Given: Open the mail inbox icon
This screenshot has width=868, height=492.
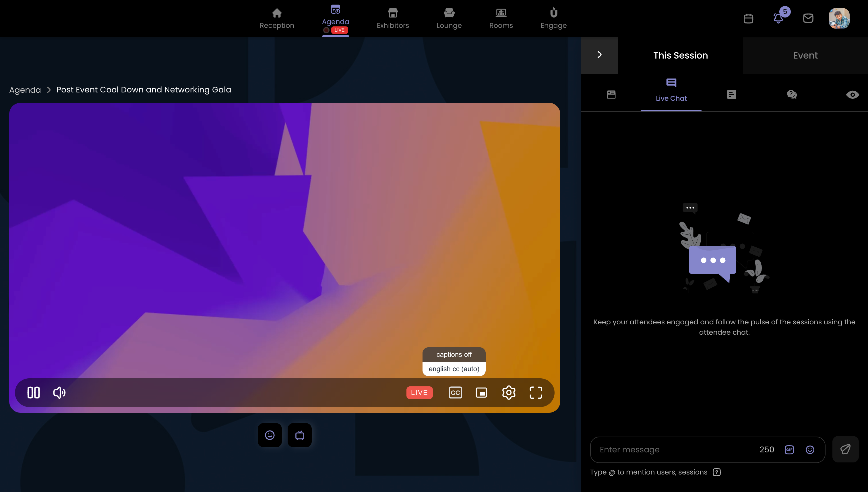Looking at the screenshot, I should pos(808,18).
